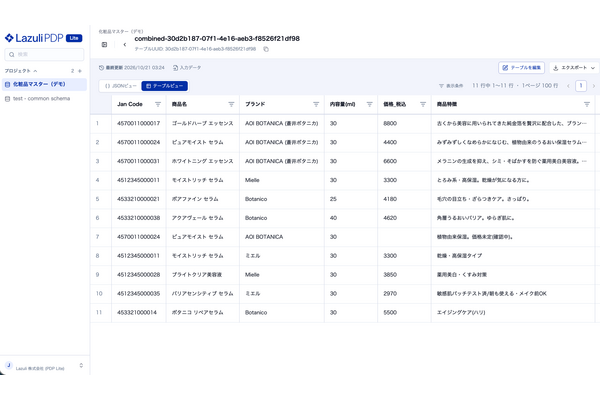Screen dimensions: 600x400
Task: Click the account avatar J
Action: pyautogui.click(x=9, y=365)
